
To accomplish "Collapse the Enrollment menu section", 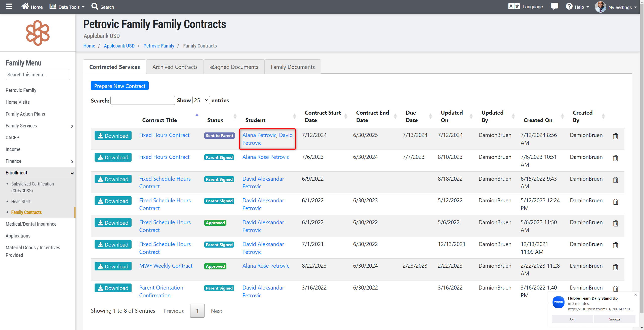I will (72, 173).
